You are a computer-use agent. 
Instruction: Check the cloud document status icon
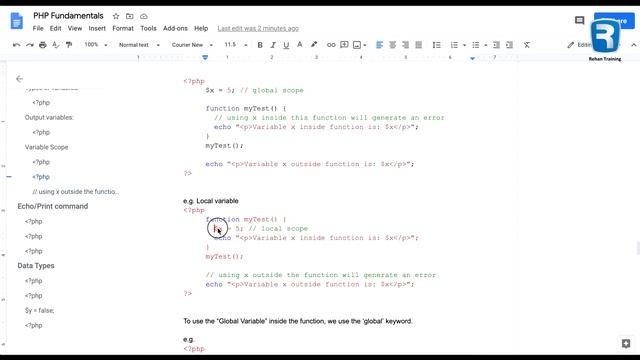144,16
